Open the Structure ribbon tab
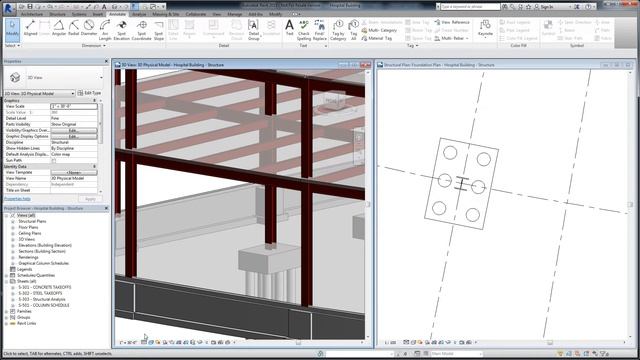This screenshot has width=640, height=360. pos(57,14)
